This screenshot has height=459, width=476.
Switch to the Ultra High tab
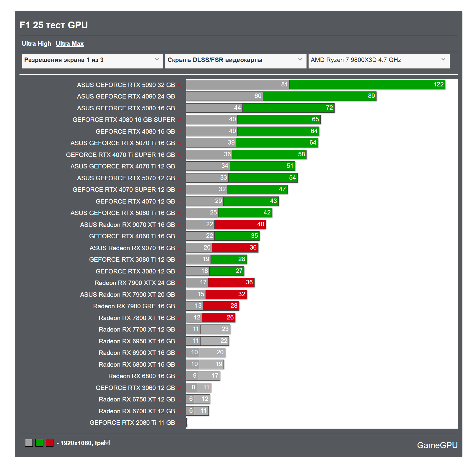coord(37,44)
